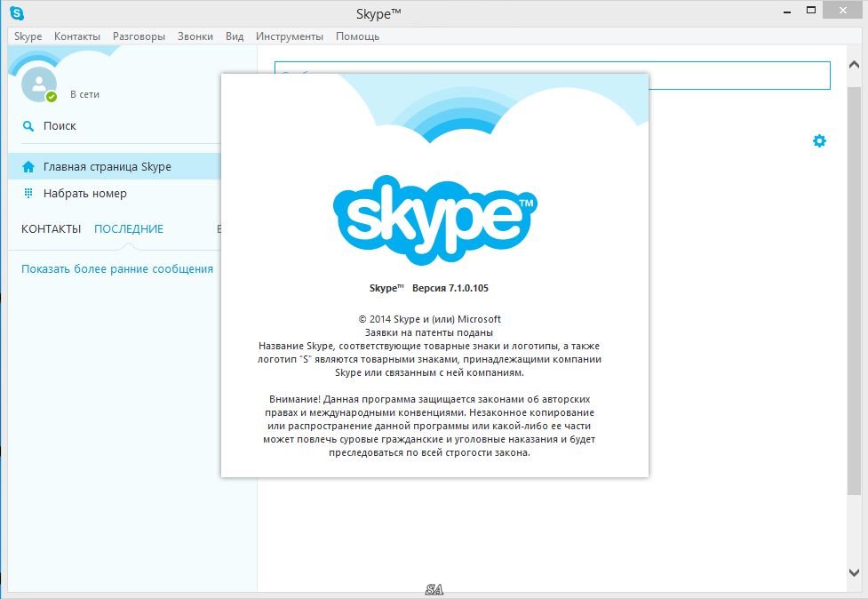The height and width of the screenshot is (599, 868).
Task: Switch to the ПОСЛЕДНИЕ tab
Action: coord(129,229)
